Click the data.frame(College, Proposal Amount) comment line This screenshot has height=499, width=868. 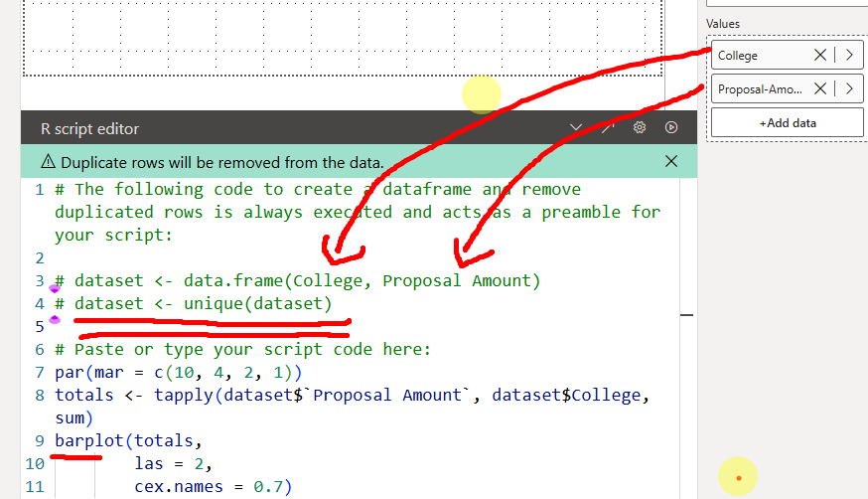tap(297, 280)
